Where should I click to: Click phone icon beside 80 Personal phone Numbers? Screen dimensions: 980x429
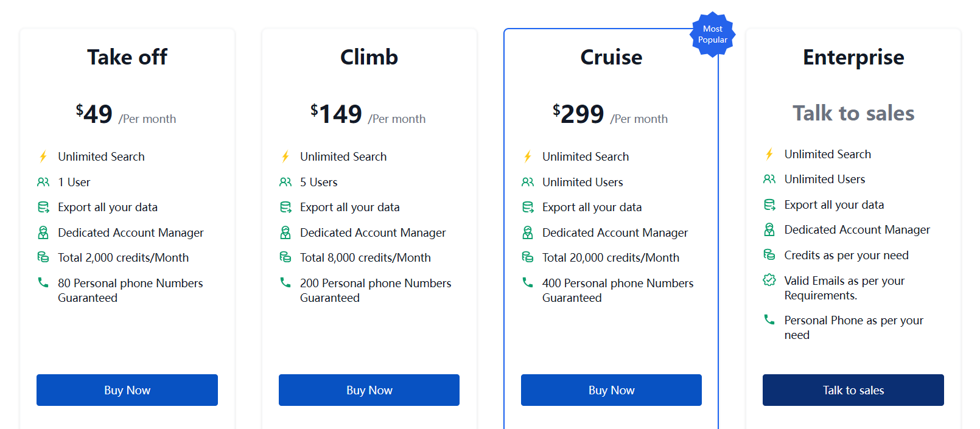click(43, 282)
